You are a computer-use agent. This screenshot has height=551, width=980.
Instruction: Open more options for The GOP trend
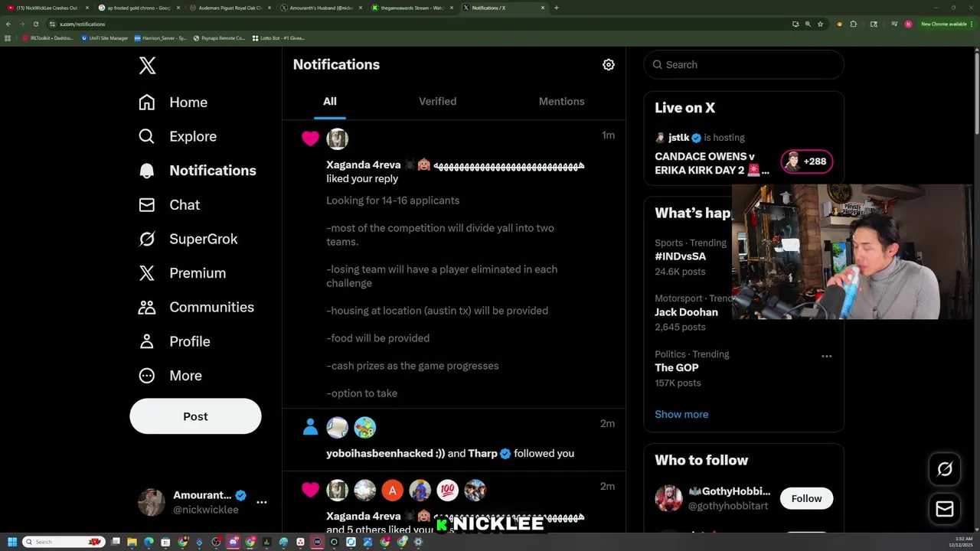pyautogui.click(x=826, y=356)
